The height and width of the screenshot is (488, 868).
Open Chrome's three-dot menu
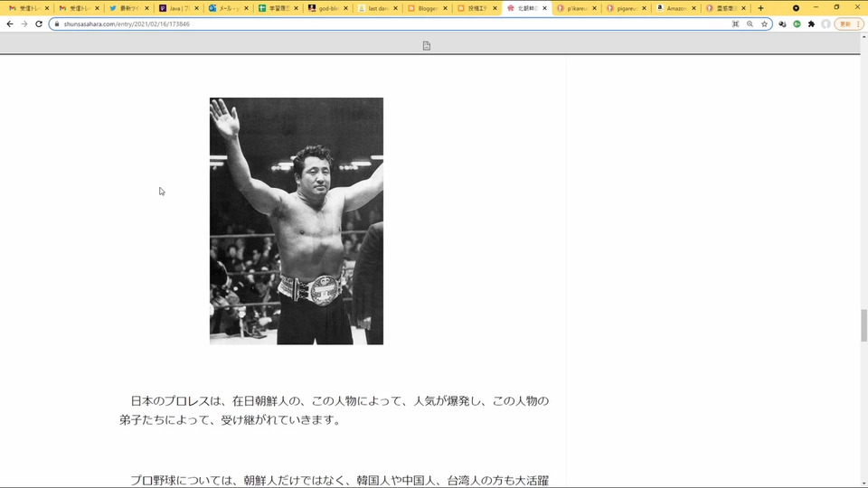[x=859, y=23]
